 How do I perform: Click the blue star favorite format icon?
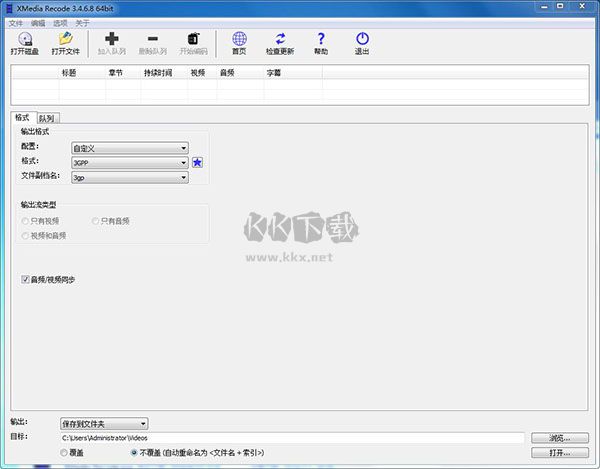click(x=197, y=163)
